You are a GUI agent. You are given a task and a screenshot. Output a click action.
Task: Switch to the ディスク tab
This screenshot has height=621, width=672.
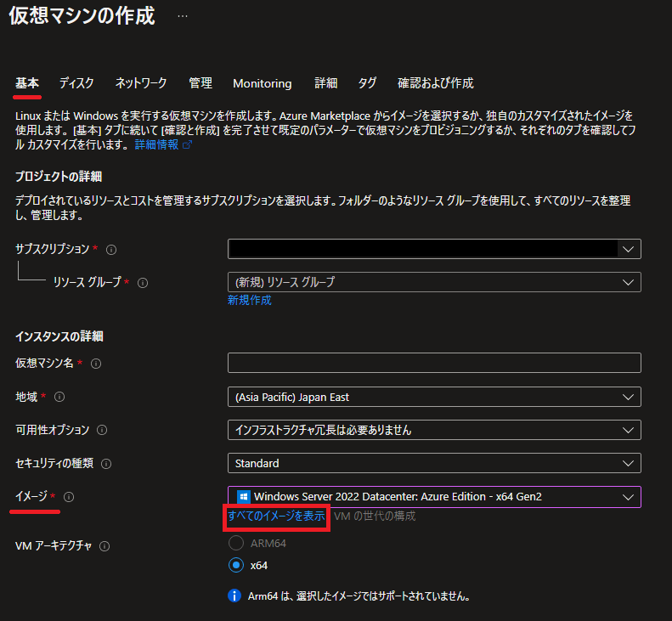coord(76,83)
